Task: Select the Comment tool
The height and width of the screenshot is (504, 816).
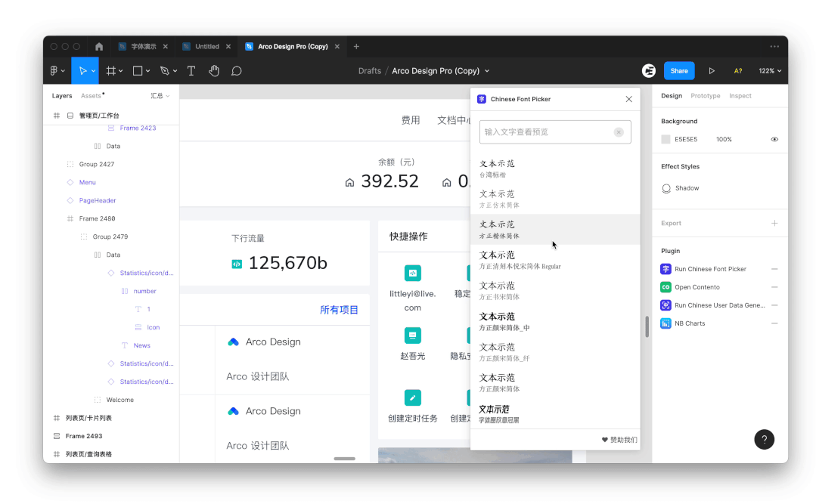Action: 237,70
